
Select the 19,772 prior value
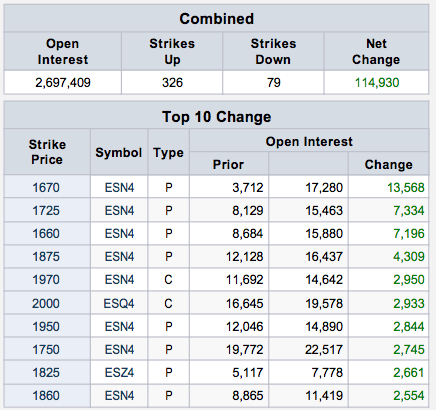click(x=245, y=349)
